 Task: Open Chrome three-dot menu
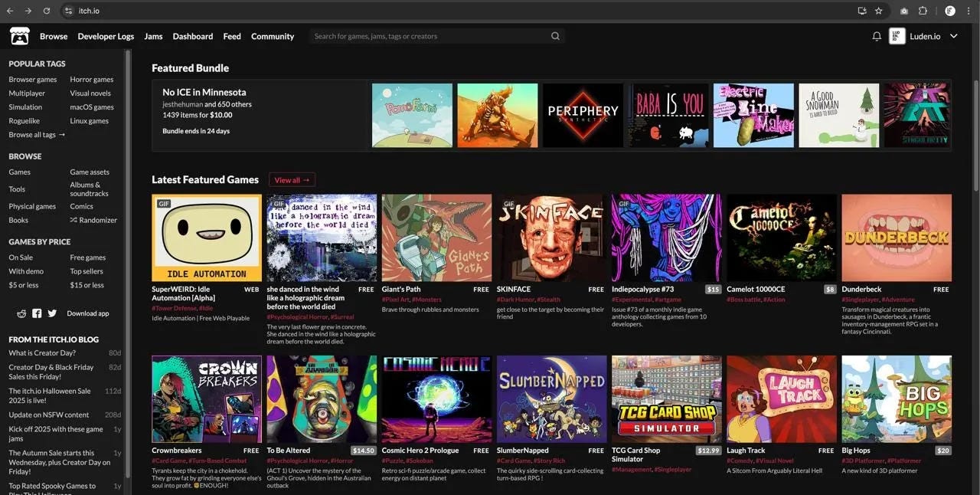click(969, 11)
